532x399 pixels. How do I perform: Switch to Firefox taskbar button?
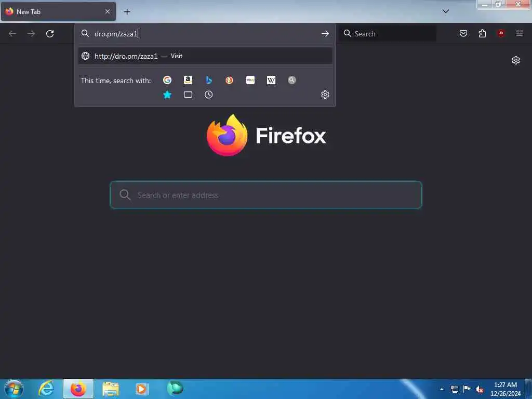[x=78, y=389]
